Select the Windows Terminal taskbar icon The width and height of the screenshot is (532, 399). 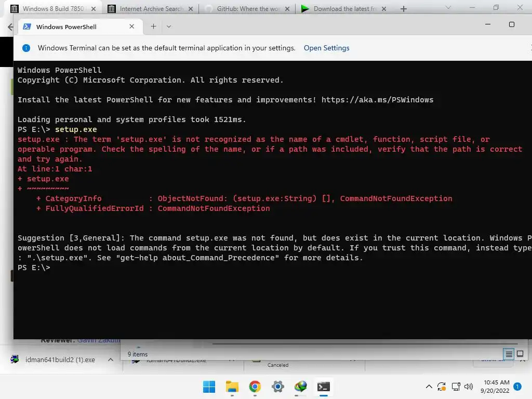point(323,387)
